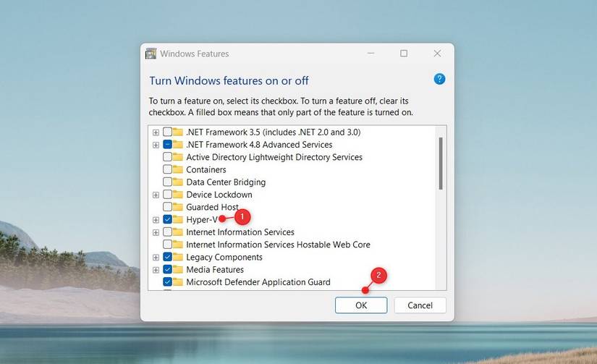Click the feature list vertical scrollbar

[441, 208]
